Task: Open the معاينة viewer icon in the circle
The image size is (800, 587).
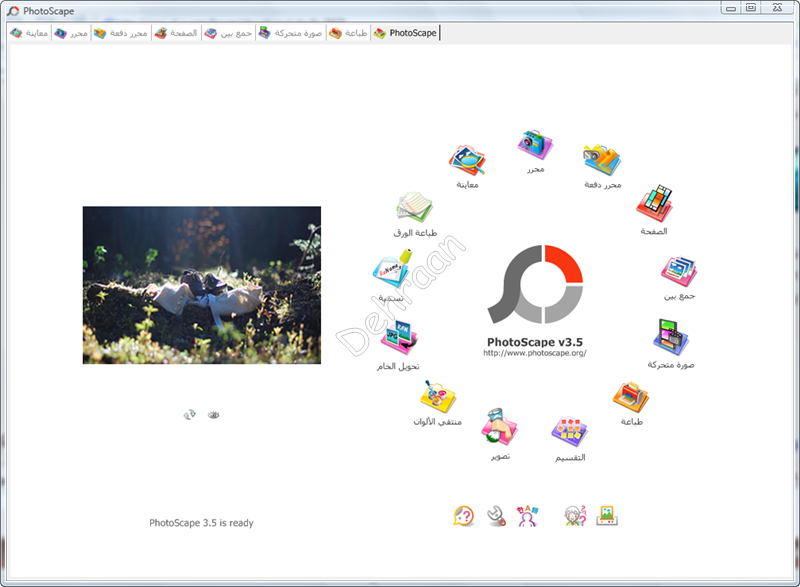Action: [x=467, y=161]
